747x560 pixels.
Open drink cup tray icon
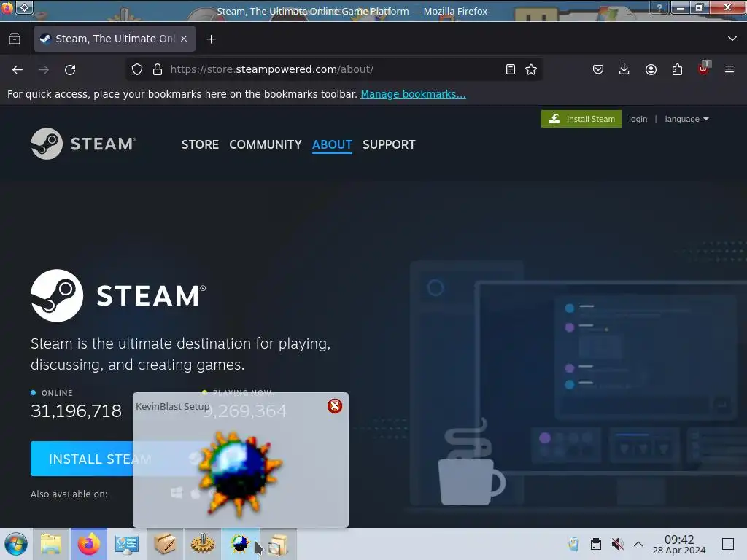[x=573, y=544]
